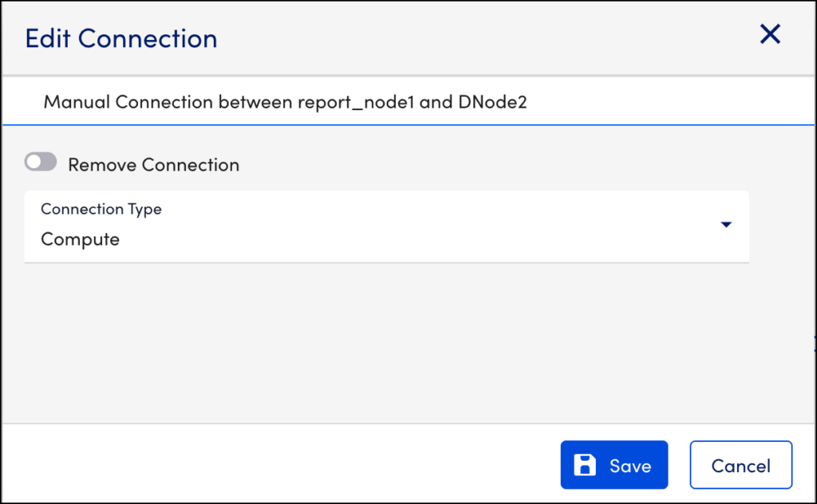
Task: Click the floppy disk Save icon
Action: (586, 466)
